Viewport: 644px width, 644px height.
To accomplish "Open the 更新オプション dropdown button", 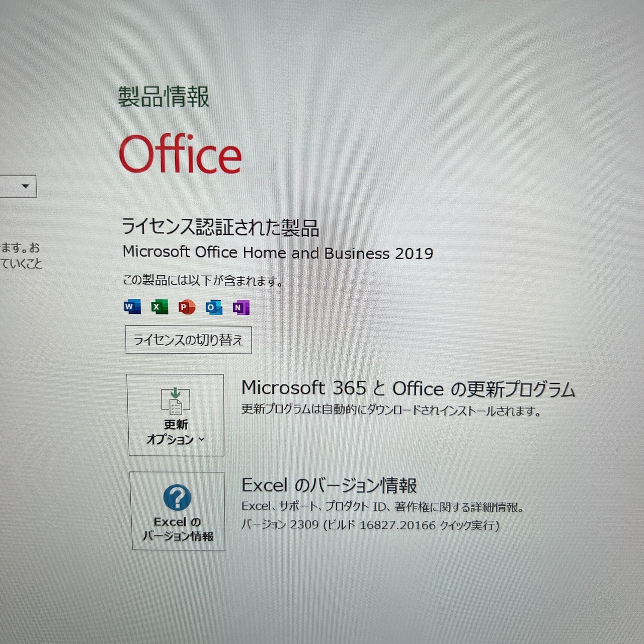I will 176,415.
